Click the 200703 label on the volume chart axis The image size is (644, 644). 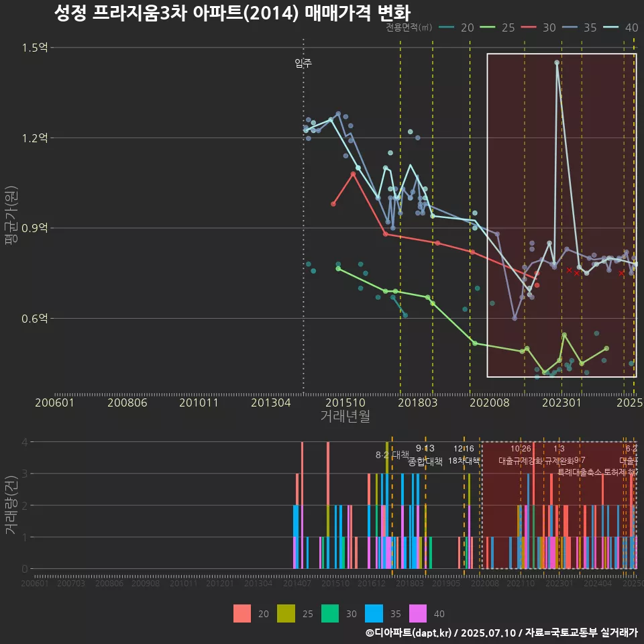click(70, 584)
